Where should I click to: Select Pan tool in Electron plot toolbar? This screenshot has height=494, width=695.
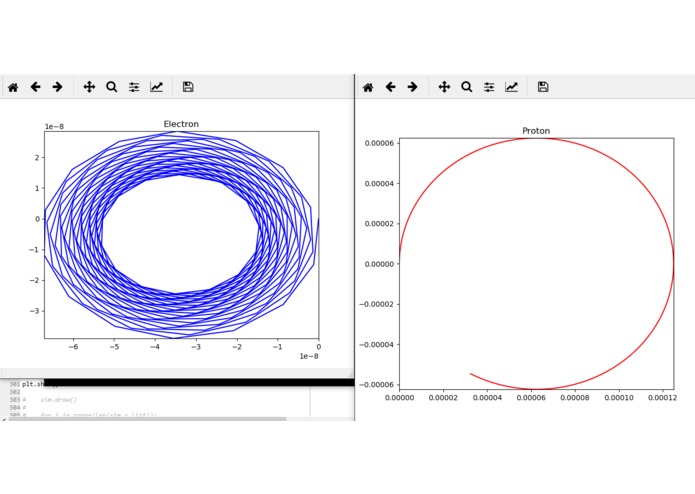pos(89,87)
